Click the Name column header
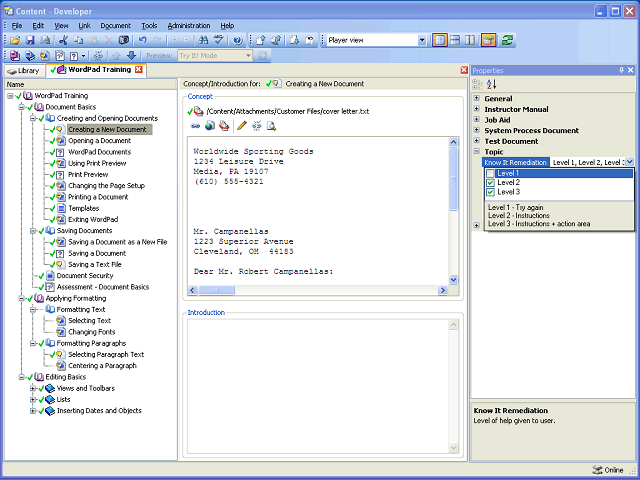This screenshot has width=640, height=480. [x=15, y=85]
